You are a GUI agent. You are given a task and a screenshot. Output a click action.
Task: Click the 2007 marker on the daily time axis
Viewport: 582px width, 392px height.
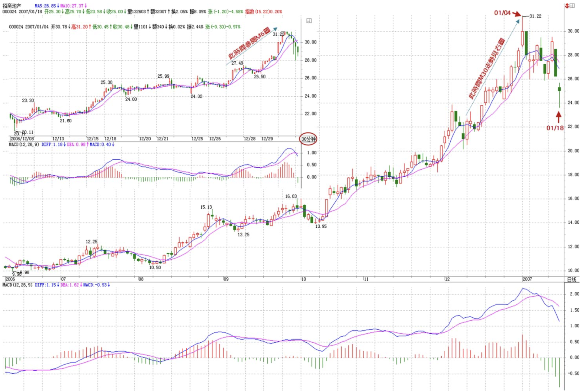tap(527, 279)
